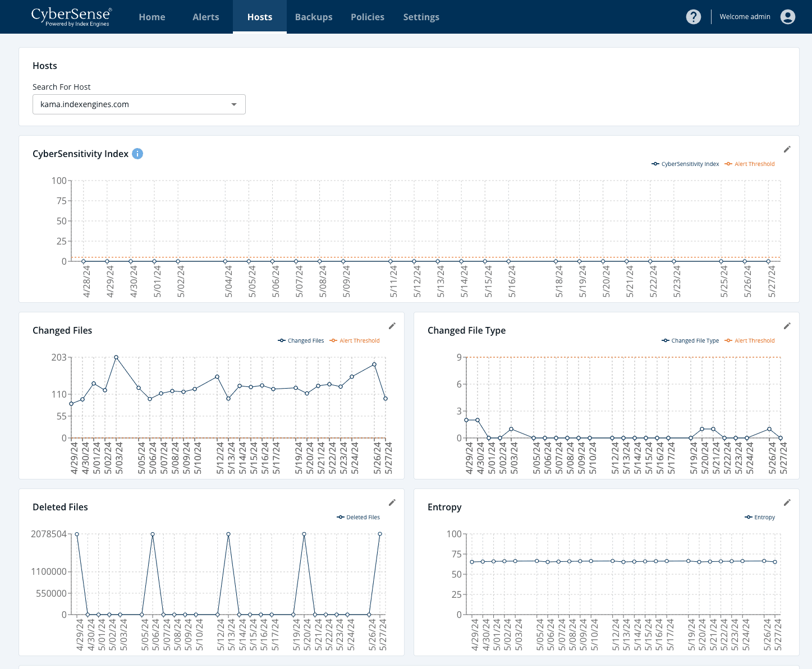The width and height of the screenshot is (812, 669).
Task: Open the help icon in the top bar
Action: click(694, 17)
